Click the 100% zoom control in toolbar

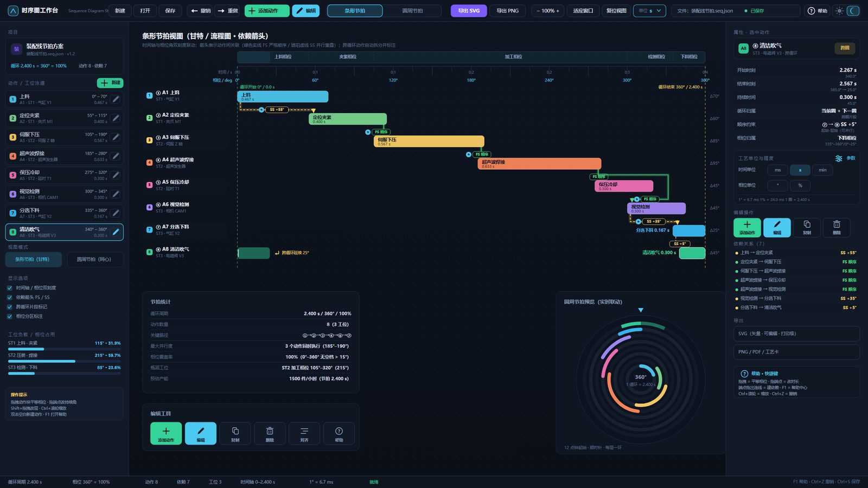pos(548,11)
